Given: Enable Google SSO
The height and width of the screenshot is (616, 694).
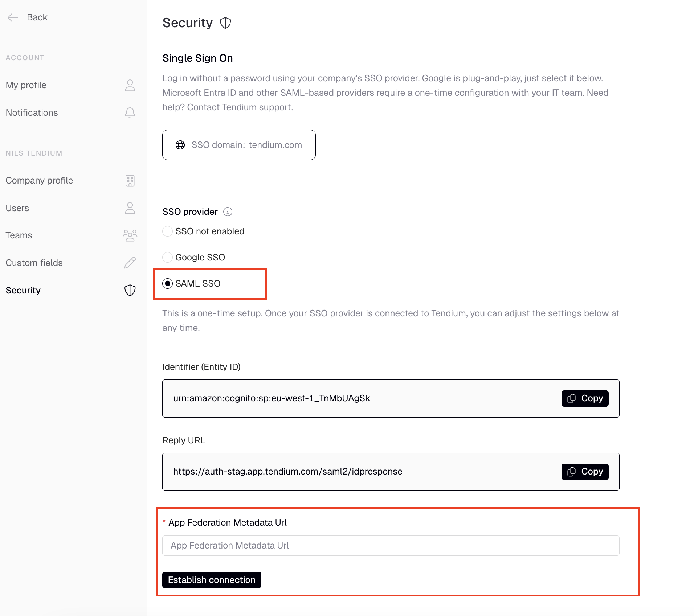Looking at the screenshot, I should pyautogui.click(x=167, y=257).
